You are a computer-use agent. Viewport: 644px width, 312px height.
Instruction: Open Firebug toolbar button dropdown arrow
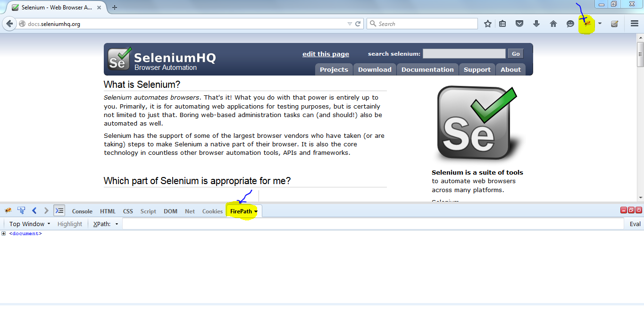tap(600, 23)
